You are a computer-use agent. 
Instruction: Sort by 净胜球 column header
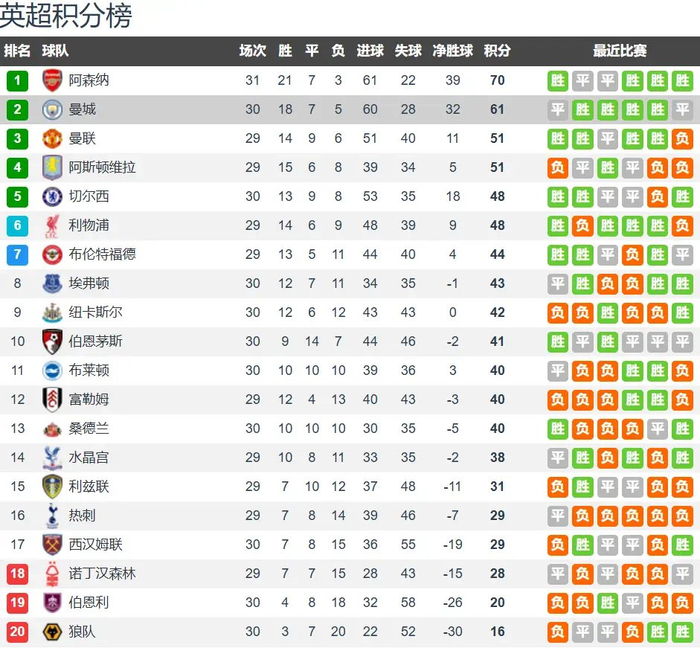(x=453, y=51)
